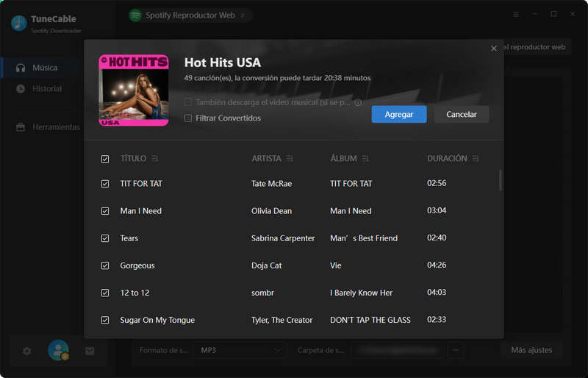The height and width of the screenshot is (378, 588).
Task: Click the mail envelope icon
Action: (x=90, y=352)
